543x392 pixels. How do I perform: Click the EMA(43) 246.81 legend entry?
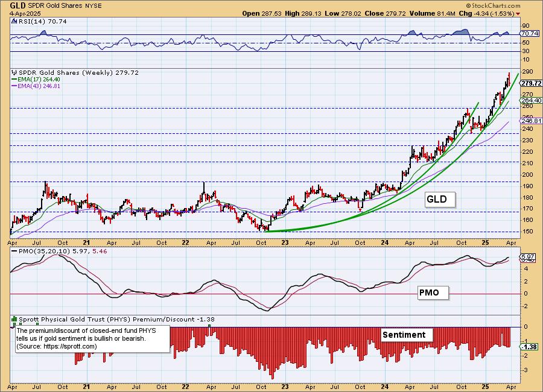click(36, 86)
